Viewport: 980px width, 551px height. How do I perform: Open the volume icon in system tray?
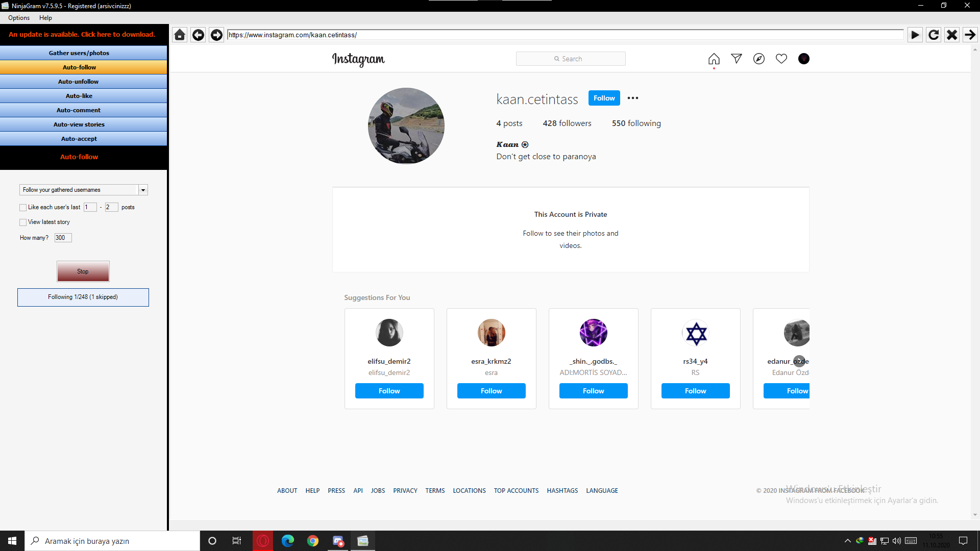[897, 541]
